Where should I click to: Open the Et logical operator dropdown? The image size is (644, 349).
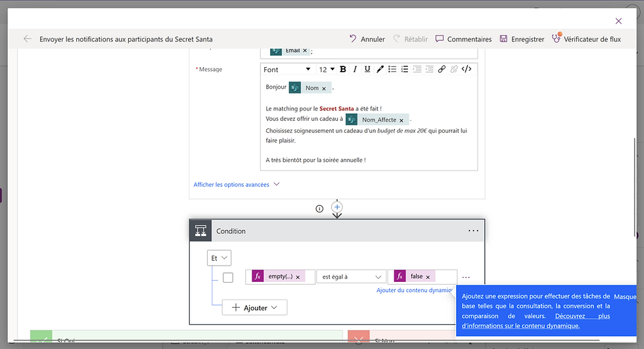[219, 258]
